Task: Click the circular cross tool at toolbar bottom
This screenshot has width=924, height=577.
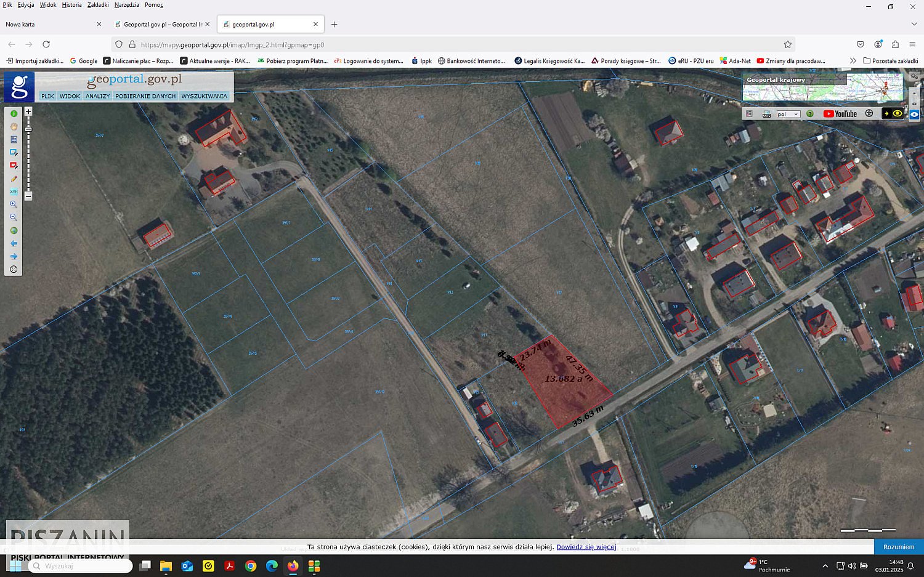Action: coord(14,269)
